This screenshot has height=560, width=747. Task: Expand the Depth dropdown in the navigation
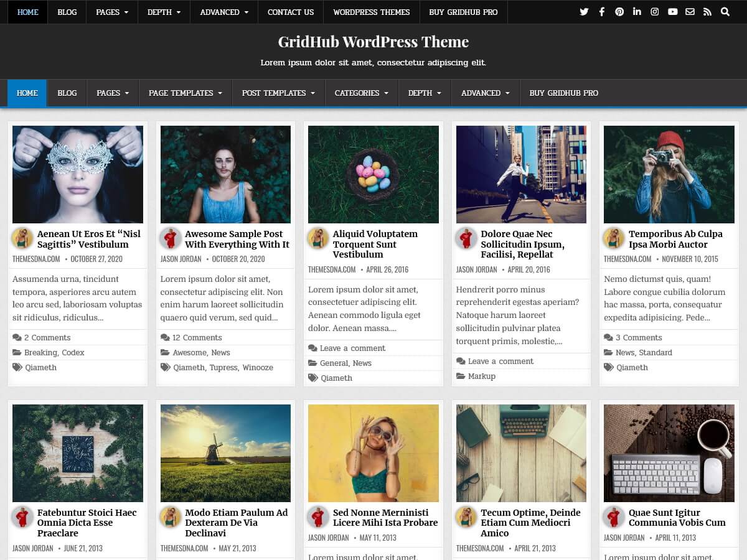coord(424,93)
